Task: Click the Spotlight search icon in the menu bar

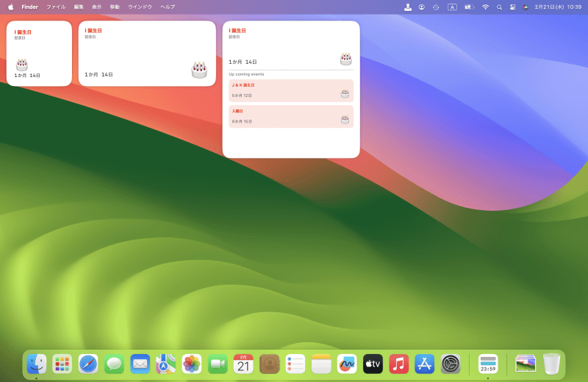Action: coord(499,7)
